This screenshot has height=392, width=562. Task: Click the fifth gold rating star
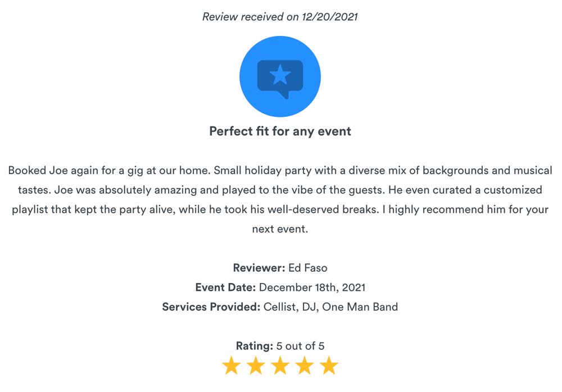[329, 366]
